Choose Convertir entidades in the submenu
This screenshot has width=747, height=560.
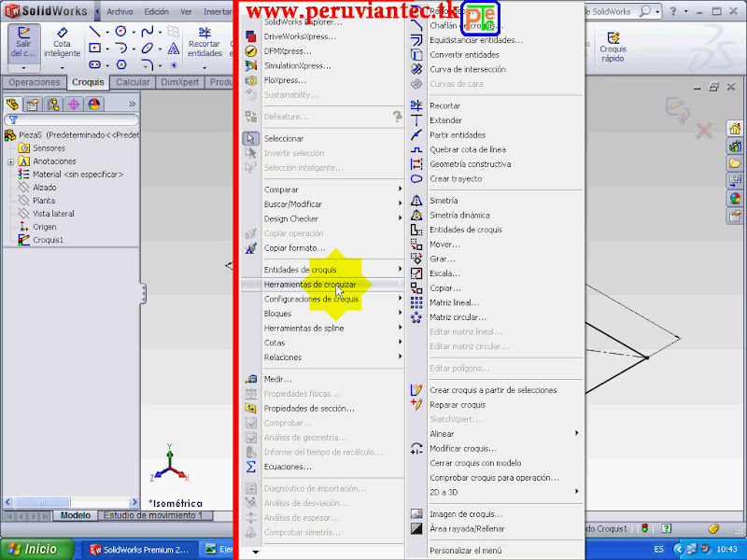pyautogui.click(x=496, y=55)
